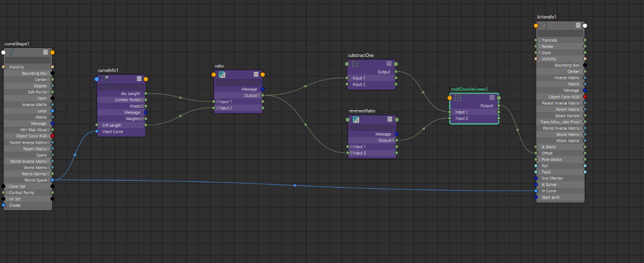Expand the Translate attribute on ikHandle1
Screen dimensions: 644x263
(539, 40)
